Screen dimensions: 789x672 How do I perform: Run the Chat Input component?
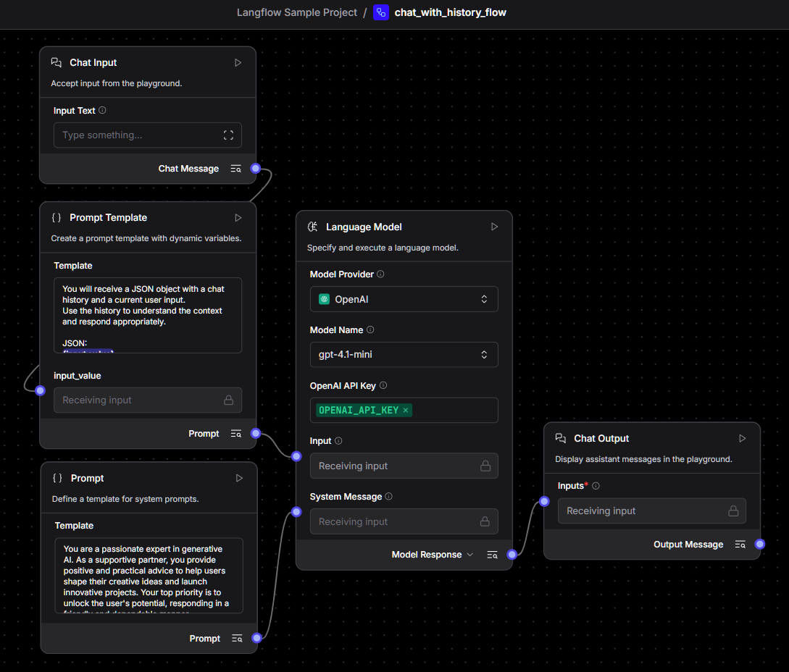click(238, 63)
